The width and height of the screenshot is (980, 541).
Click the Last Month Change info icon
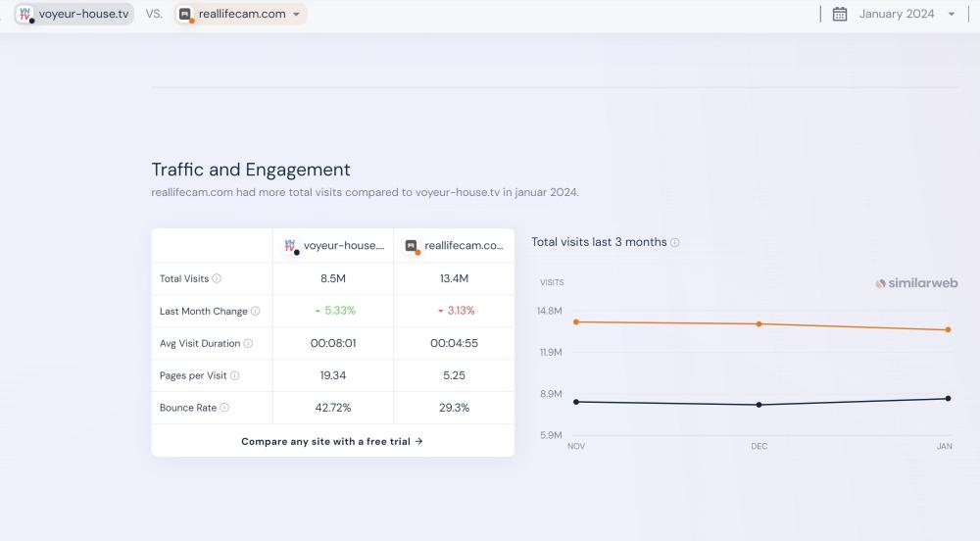coord(256,311)
